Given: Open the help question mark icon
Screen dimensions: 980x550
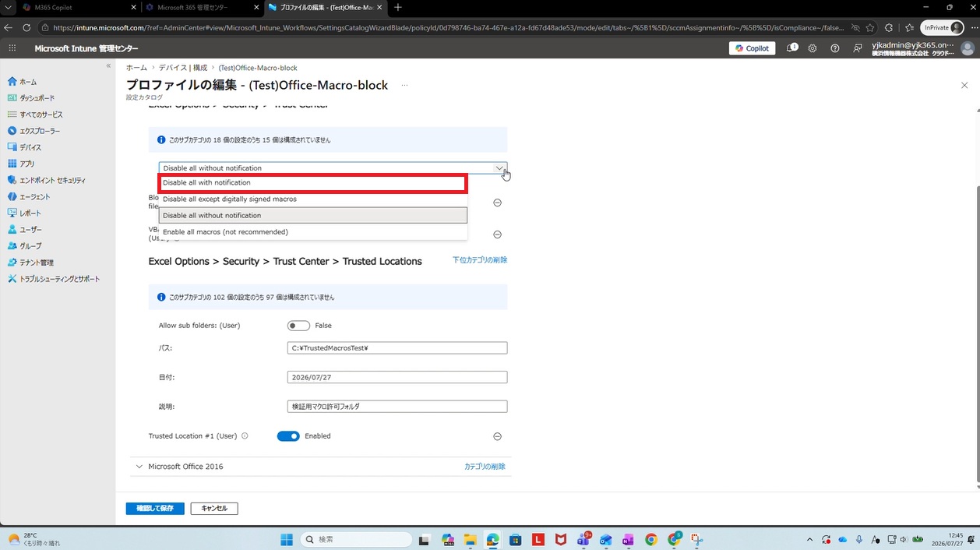Looking at the screenshot, I should point(835,48).
